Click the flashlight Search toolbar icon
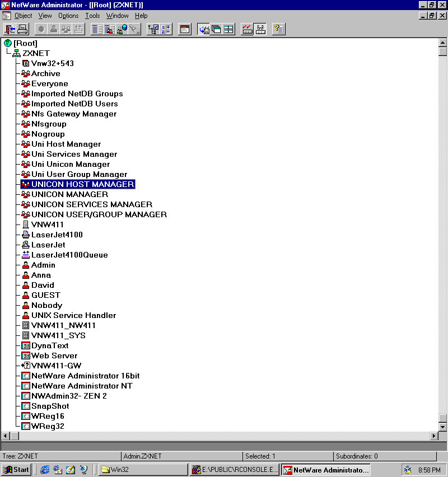Image resolution: width=448 pixels, height=477 pixels. pos(134,29)
